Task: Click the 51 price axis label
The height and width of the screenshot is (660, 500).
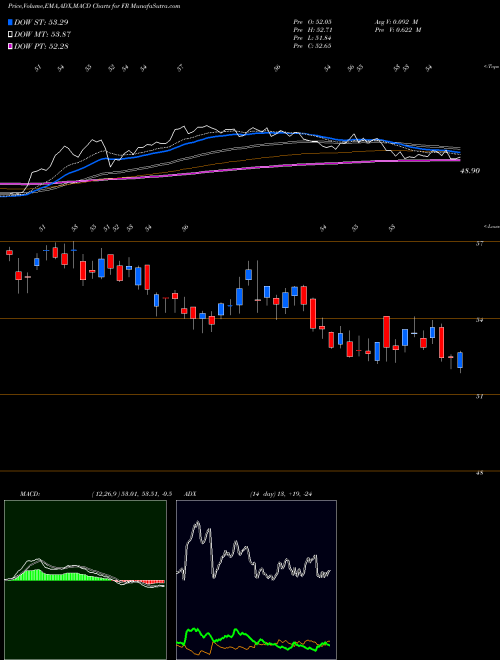Action: [479, 397]
